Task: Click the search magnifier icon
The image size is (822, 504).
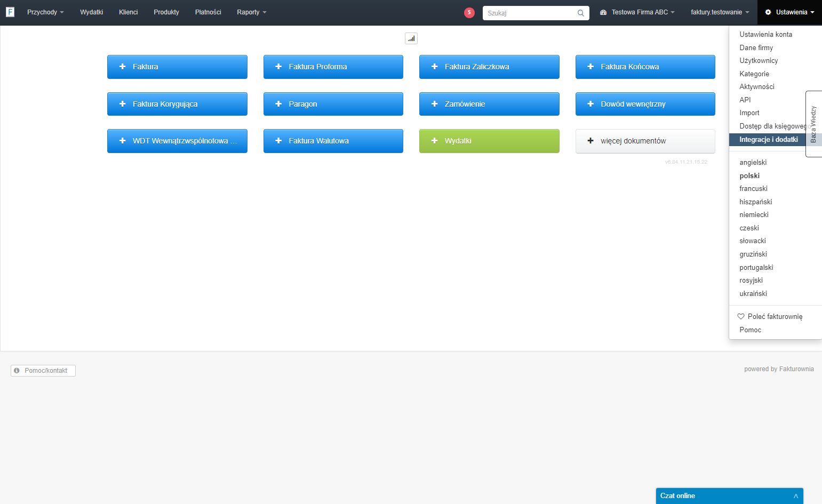Action: pyautogui.click(x=581, y=13)
